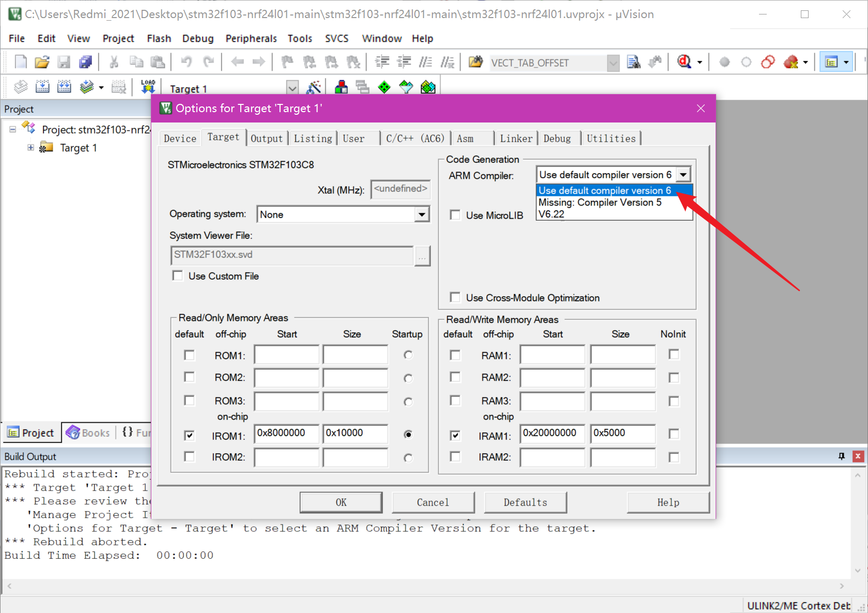Click the Defaults button
This screenshot has height=613, width=868.
click(525, 502)
